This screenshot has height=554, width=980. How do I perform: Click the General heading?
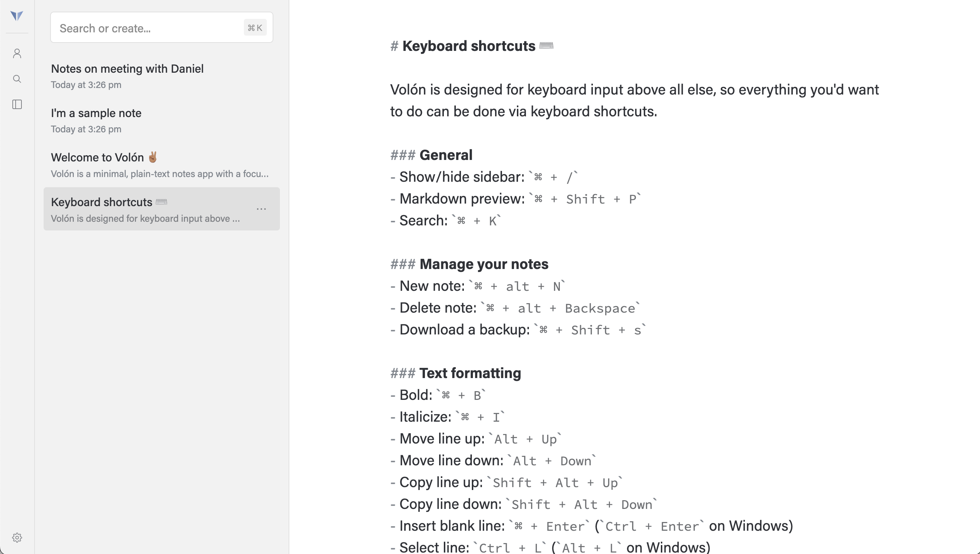(431, 155)
